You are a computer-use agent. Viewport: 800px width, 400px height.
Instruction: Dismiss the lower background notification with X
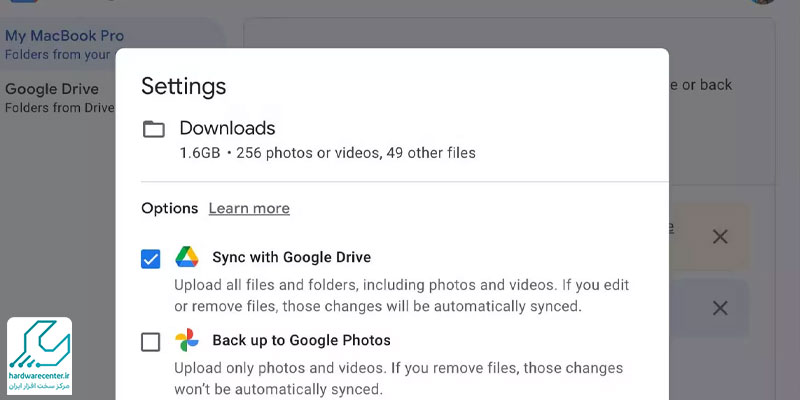[x=720, y=308]
